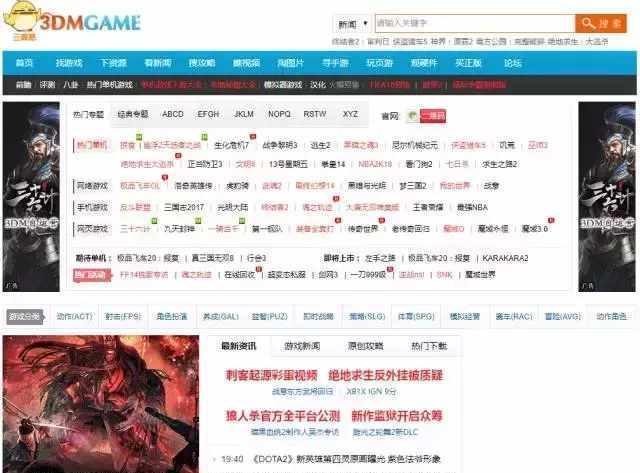Viewport: 640px width, 473px height.
Task: Open the 拳皇14 game link
Action: 333,164
